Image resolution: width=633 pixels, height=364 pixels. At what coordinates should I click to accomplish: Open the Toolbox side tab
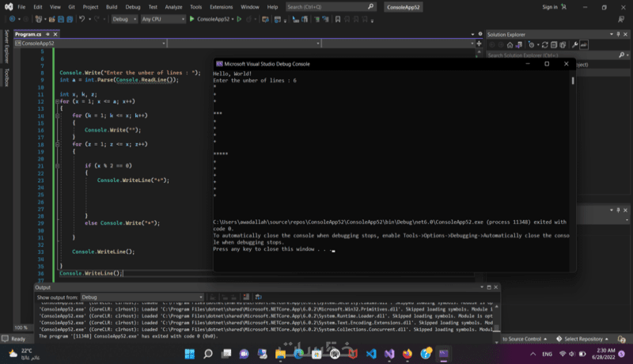[6, 77]
